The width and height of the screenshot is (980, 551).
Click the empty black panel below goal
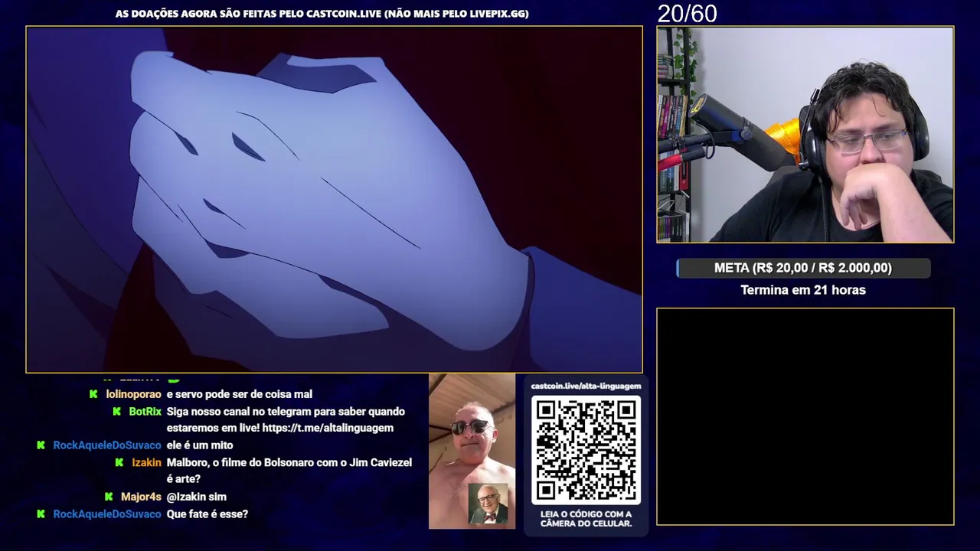click(x=805, y=416)
